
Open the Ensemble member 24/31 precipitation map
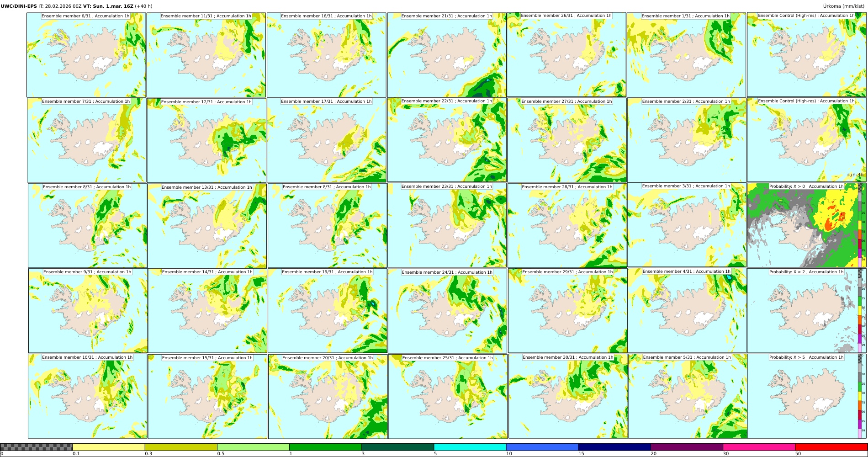[x=448, y=311]
